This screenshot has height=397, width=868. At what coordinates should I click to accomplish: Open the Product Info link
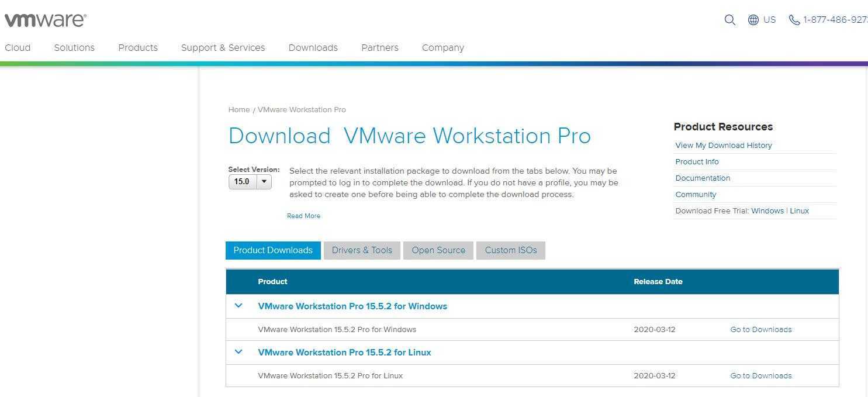(697, 161)
